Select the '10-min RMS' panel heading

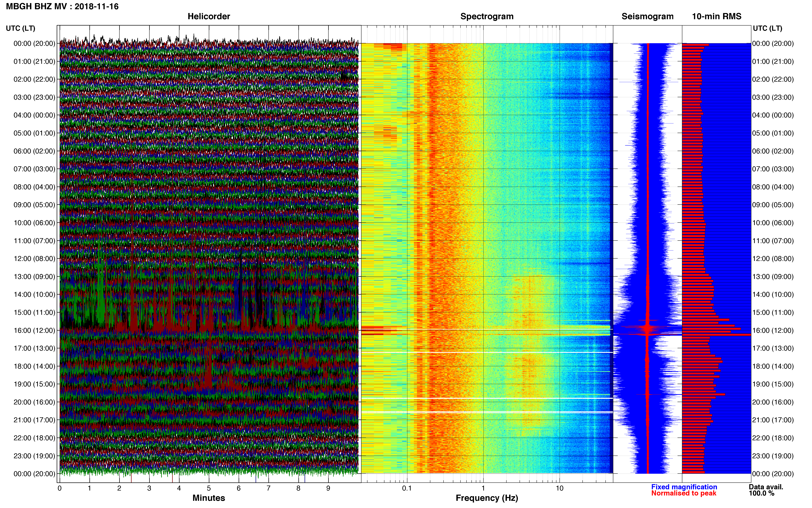[717, 16]
